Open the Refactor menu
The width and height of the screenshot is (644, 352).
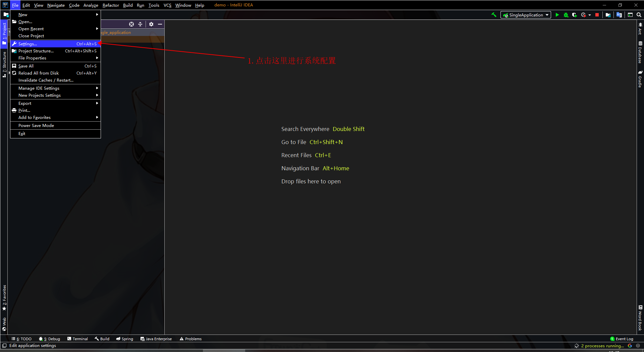pyautogui.click(x=111, y=5)
